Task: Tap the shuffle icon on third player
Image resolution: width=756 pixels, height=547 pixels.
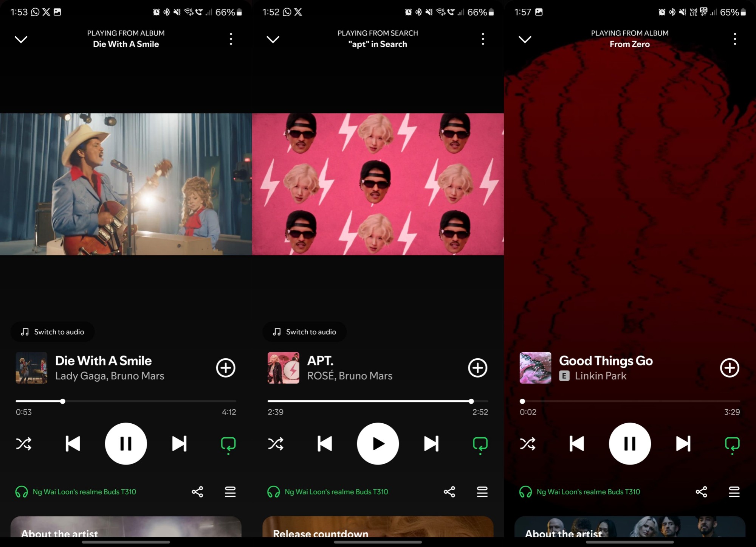Action: [528, 444]
